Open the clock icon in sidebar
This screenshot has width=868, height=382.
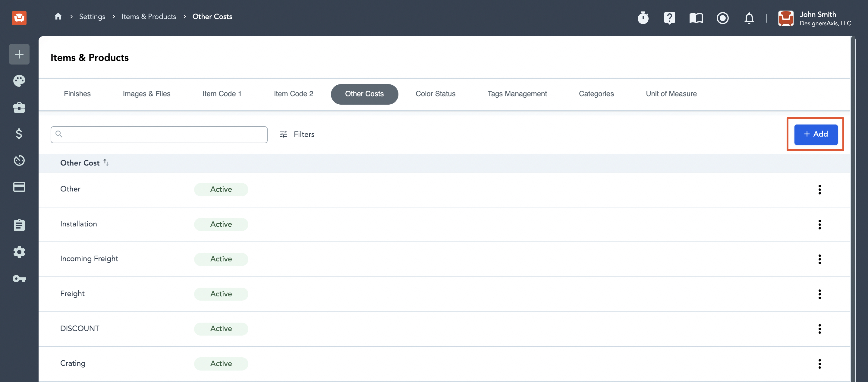19,160
